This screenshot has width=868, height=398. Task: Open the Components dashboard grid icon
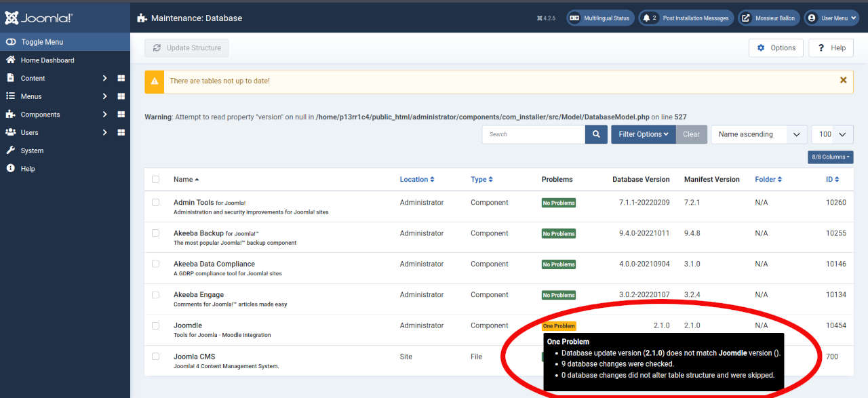pyautogui.click(x=121, y=115)
